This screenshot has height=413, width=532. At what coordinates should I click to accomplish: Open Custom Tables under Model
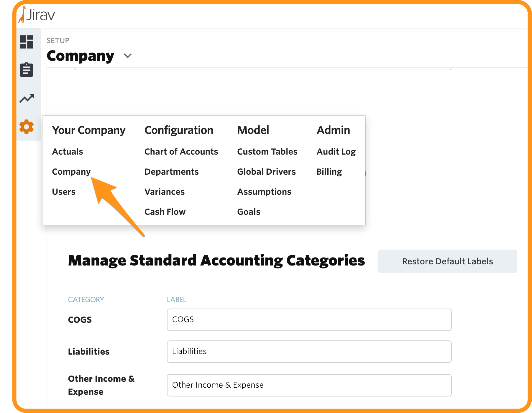pyautogui.click(x=267, y=152)
